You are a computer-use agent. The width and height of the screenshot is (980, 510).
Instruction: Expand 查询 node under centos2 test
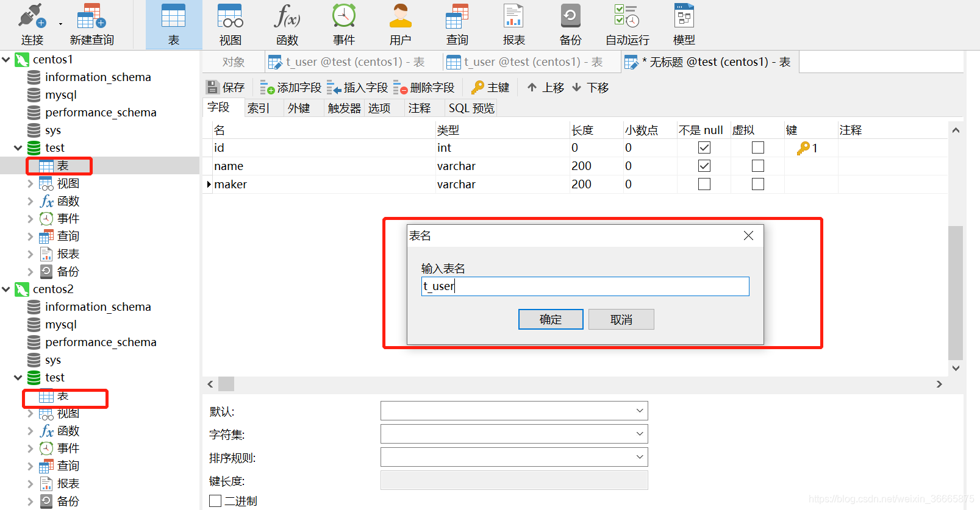30,466
